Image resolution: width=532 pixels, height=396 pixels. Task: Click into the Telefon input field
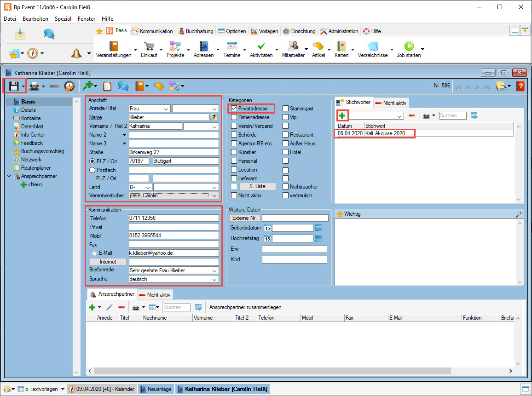[173, 218]
